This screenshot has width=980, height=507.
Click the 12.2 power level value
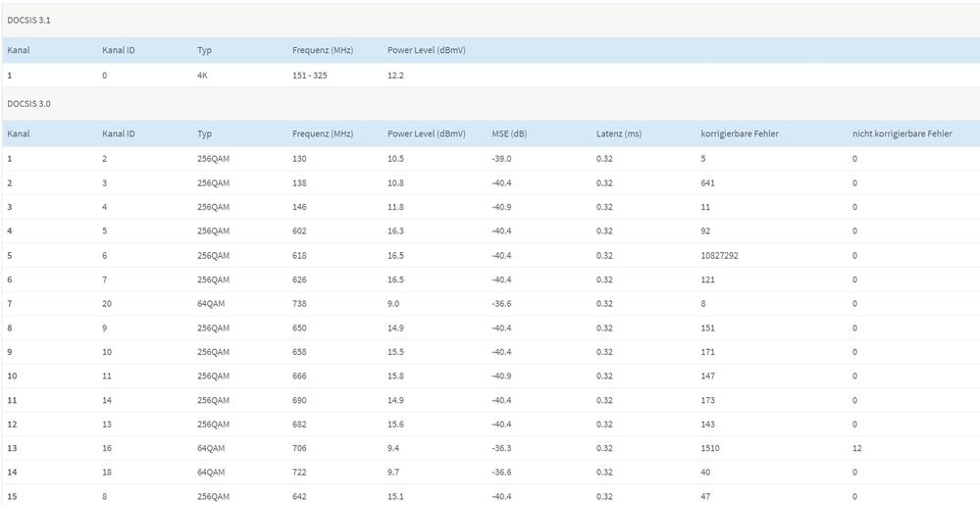(x=396, y=75)
